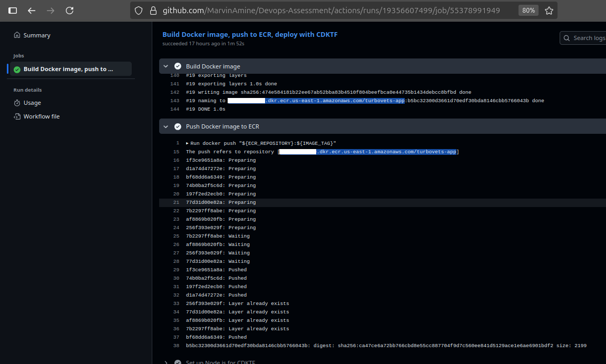Open the job title link above the logs
The width and height of the screenshot is (606, 364).
249,34
